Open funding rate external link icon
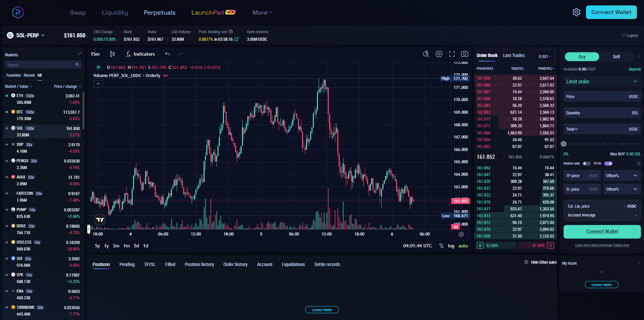644x320 pixels. [236, 39]
